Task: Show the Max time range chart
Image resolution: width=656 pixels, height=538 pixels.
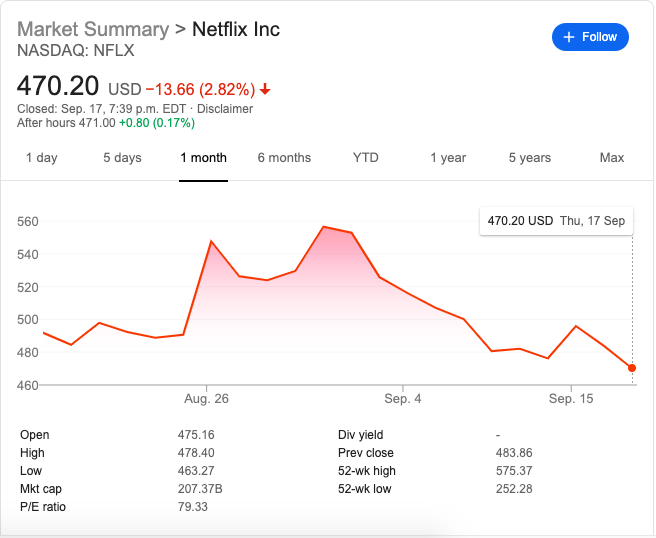Action: pos(611,158)
